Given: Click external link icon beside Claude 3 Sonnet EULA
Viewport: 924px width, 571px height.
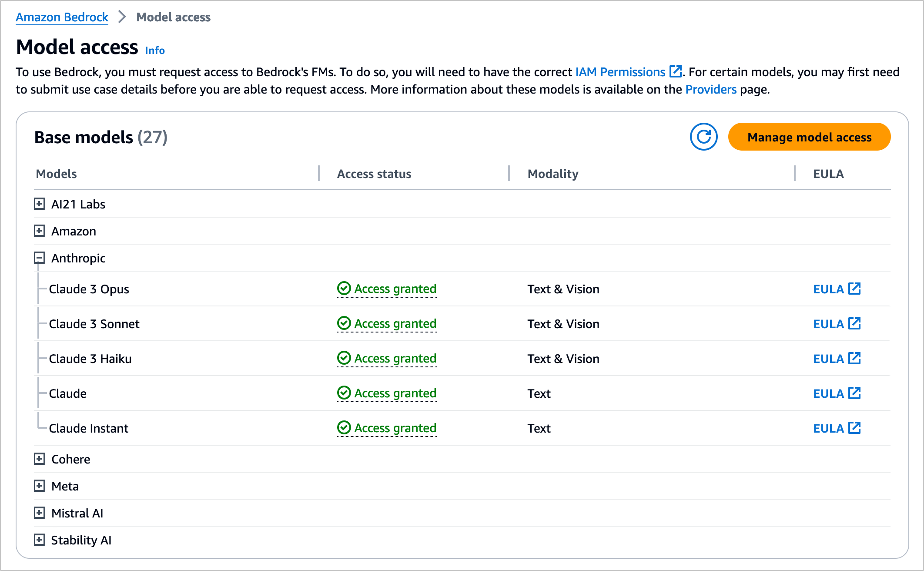Looking at the screenshot, I should point(854,323).
